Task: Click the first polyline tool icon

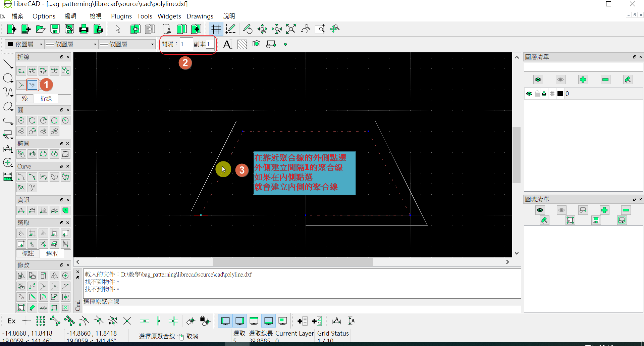Action: click(x=21, y=71)
